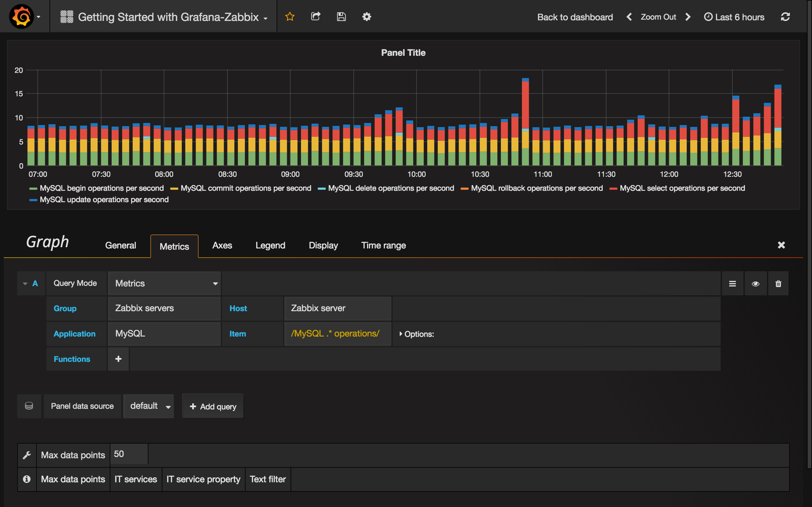Expand the Options disclosure triangle
Viewport: 812px width, 507px height.
[401, 334]
